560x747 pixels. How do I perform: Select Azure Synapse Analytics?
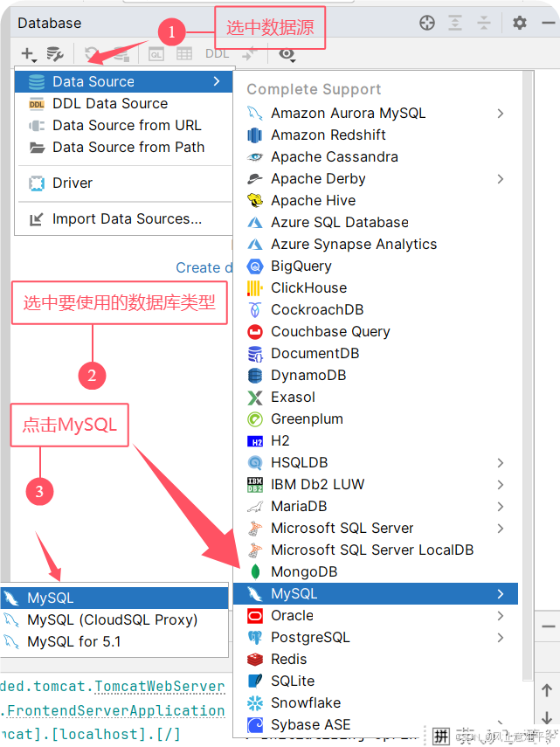coord(376,245)
